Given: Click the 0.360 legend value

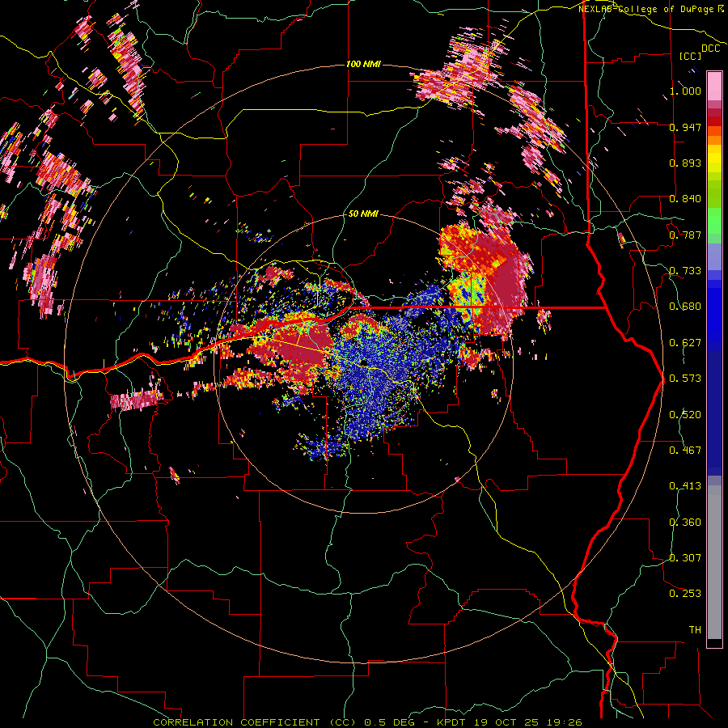Looking at the screenshot, I should 685,523.
